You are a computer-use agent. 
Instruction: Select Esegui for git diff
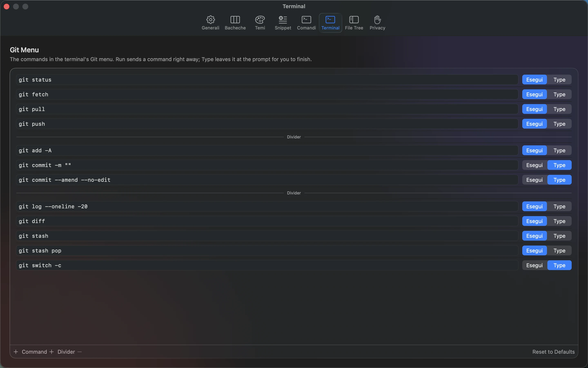[534, 221]
